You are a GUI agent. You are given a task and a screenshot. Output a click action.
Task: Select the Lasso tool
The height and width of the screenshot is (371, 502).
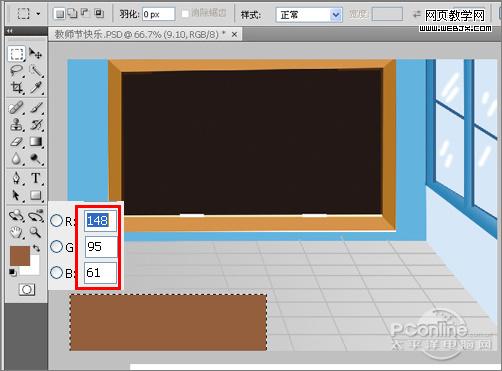16,71
